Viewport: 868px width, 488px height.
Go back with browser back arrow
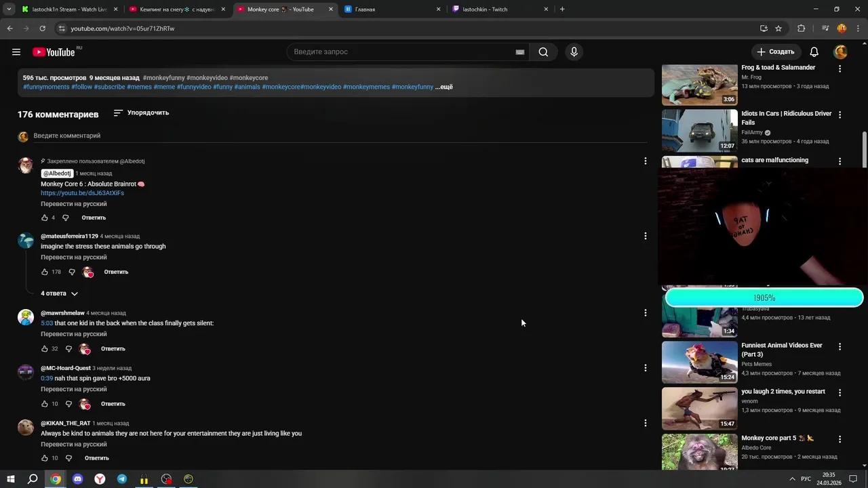point(9,28)
